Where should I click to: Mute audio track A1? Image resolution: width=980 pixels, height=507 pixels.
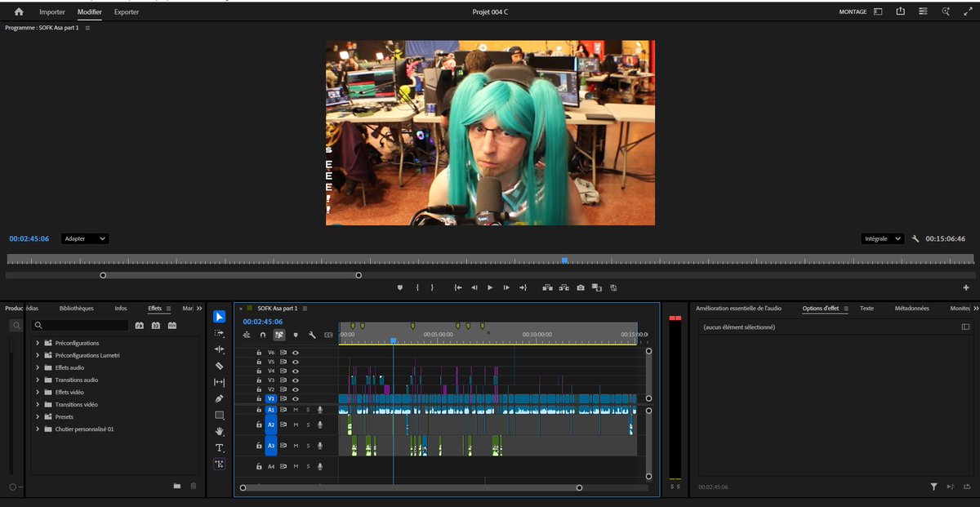click(x=296, y=410)
